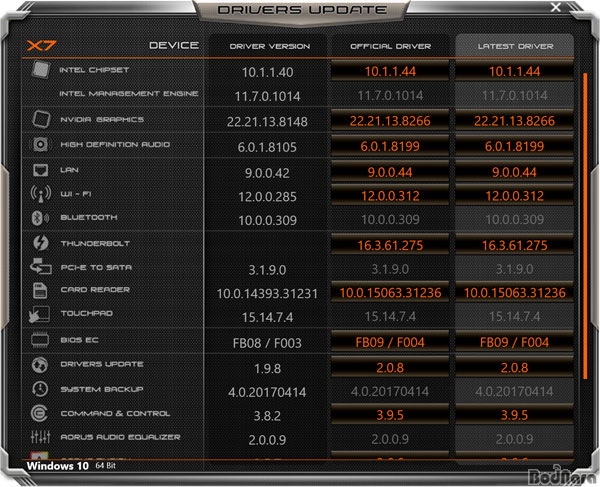The height and width of the screenshot is (487, 600).
Task: Click the BIOS EC chip icon
Action: (40, 340)
